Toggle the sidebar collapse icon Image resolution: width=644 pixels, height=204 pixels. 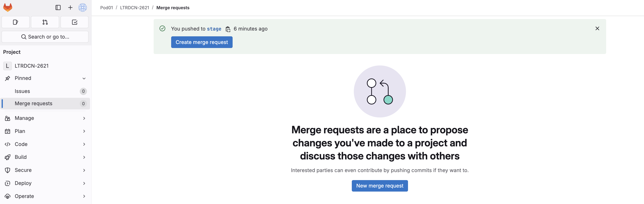[x=58, y=7]
